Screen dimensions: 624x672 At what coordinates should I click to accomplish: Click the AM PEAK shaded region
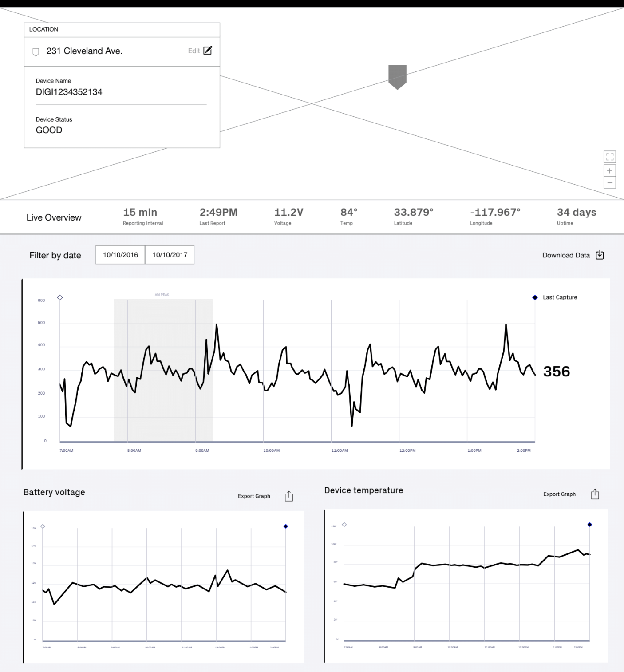click(163, 368)
